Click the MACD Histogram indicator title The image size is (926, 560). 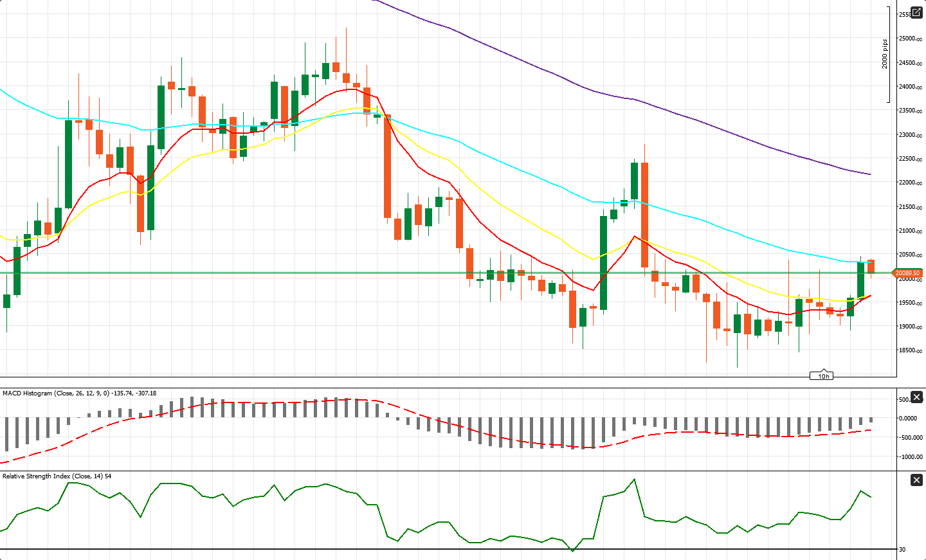pyautogui.click(x=79, y=393)
